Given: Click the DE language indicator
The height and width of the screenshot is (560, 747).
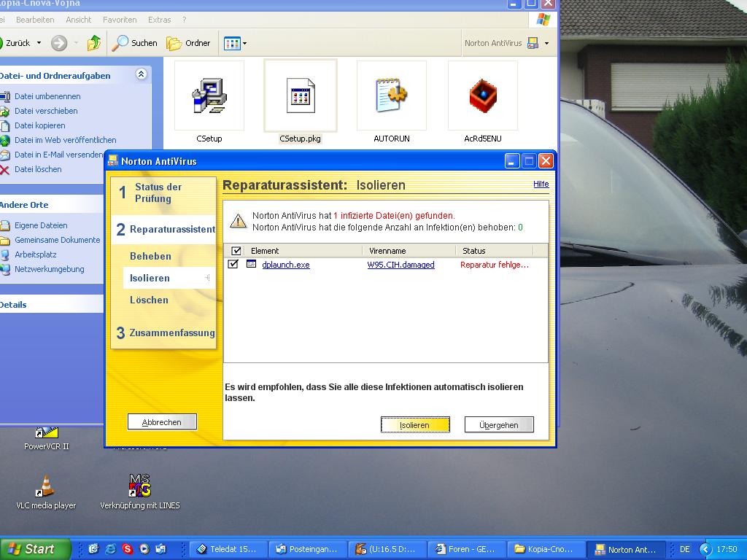Looking at the screenshot, I should 685,549.
